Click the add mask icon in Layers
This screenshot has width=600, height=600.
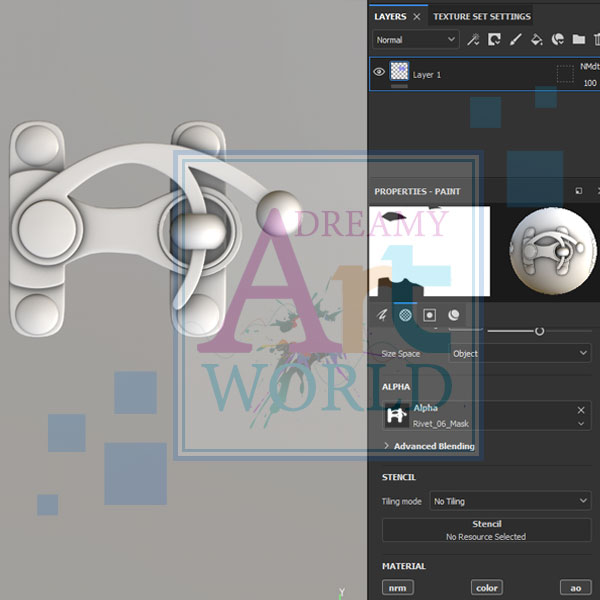coord(495,40)
